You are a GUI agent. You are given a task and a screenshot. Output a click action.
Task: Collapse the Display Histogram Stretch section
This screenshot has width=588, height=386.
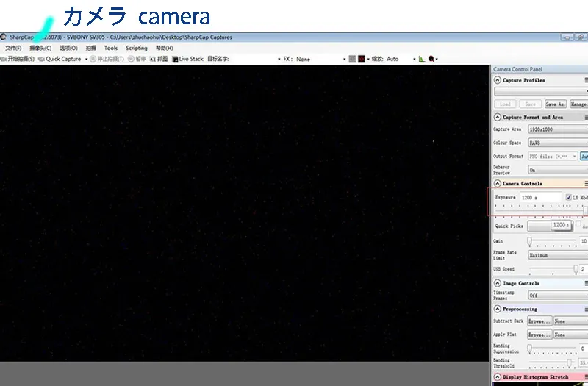point(498,377)
